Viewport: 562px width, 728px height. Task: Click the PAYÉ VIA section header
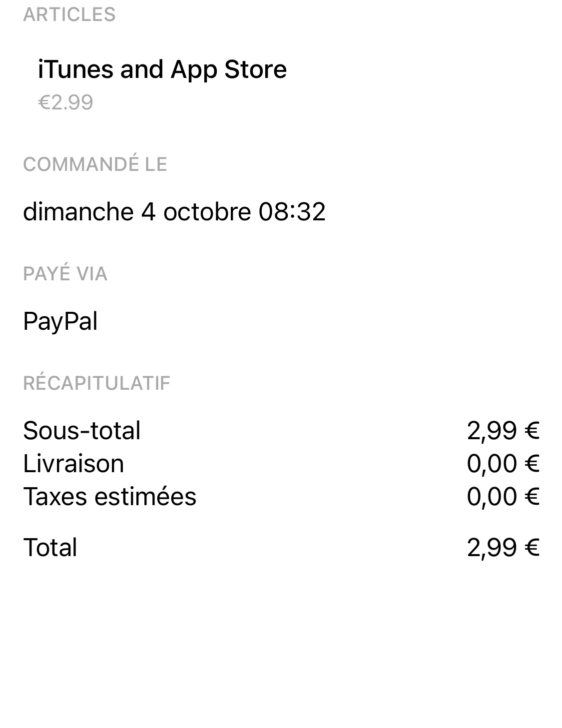(65, 274)
